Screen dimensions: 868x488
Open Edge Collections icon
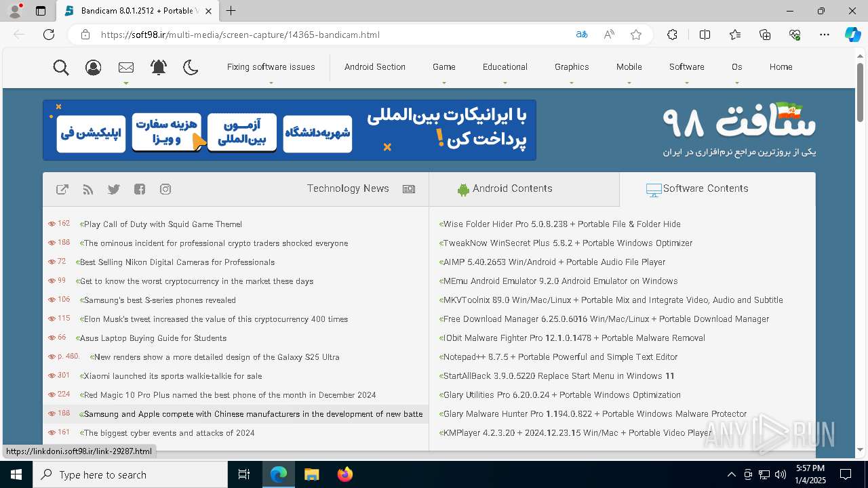click(x=765, y=35)
